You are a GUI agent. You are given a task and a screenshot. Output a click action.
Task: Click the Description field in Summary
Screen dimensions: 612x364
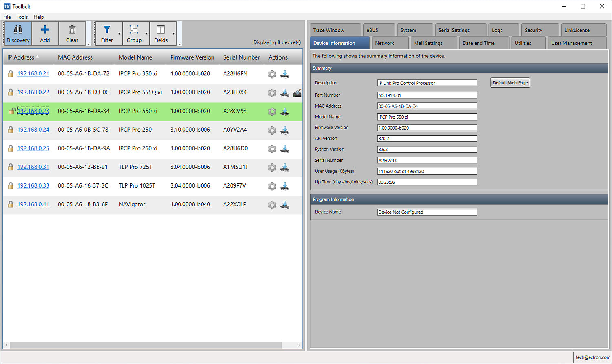[x=427, y=83]
